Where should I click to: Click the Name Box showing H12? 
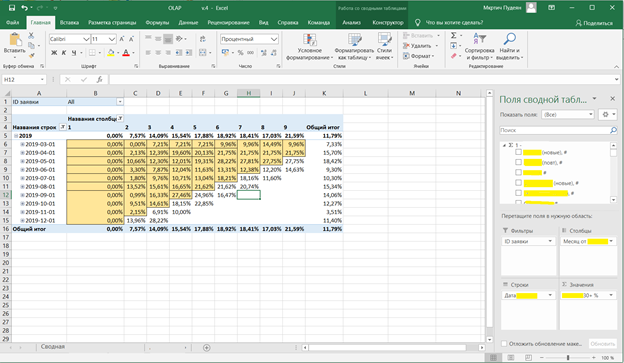pyautogui.click(x=23, y=80)
